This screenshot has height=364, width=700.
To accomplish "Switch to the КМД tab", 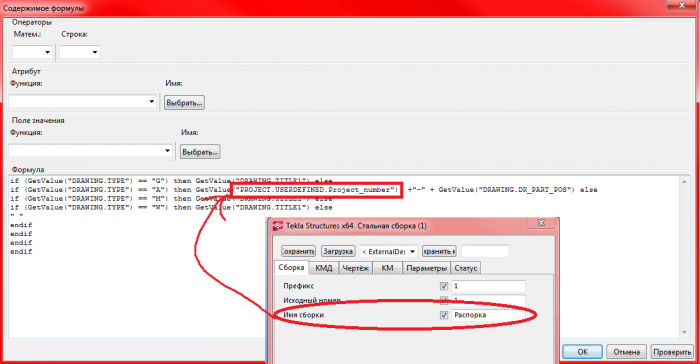I will tap(324, 268).
